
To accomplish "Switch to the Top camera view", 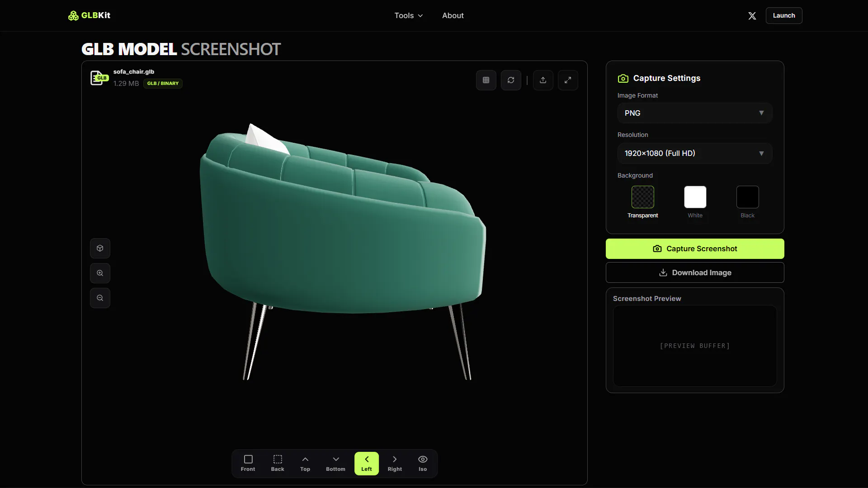I will coord(305,463).
